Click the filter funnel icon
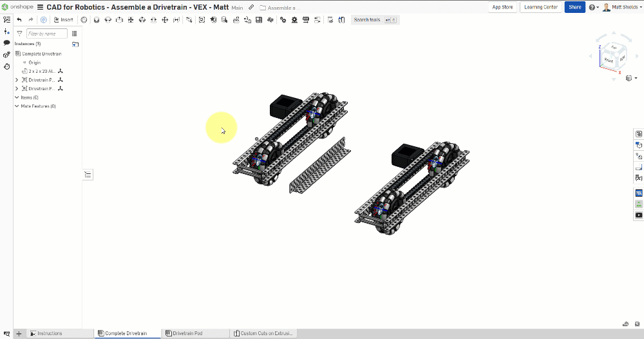This screenshot has width=644, height=339. (x=19, y=34)
